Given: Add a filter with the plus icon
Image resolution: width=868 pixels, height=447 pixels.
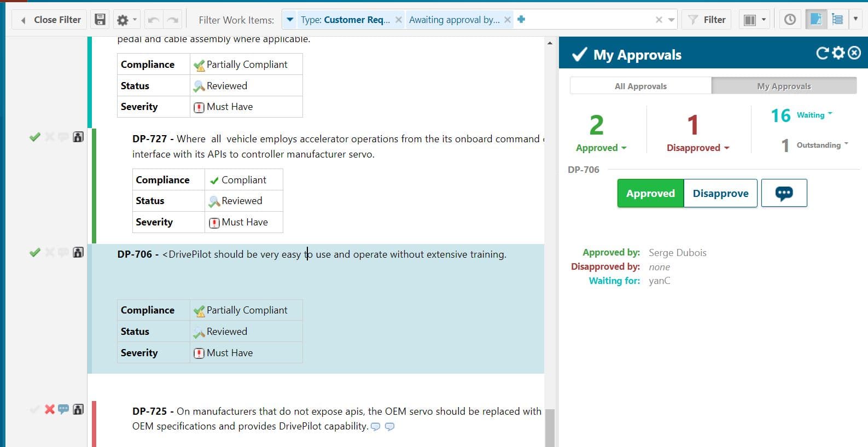Looking at the screenshot, I should pyautogui.click(x=521, y=19).
